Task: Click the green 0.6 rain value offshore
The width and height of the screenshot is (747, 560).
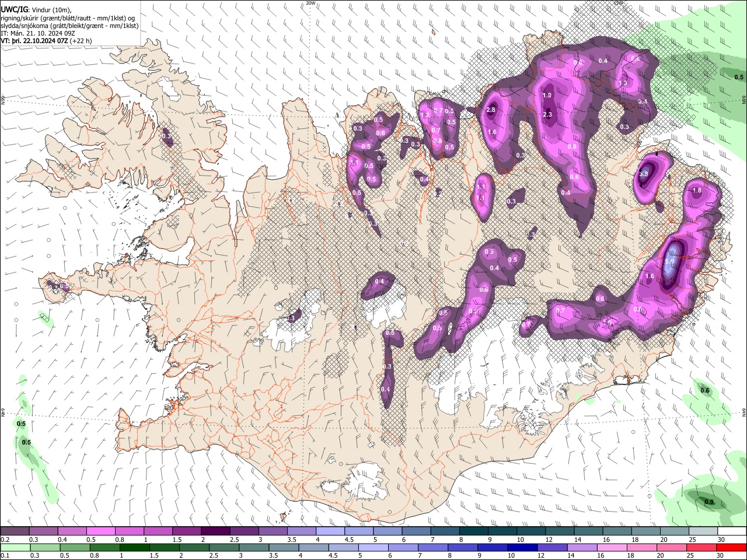Action: 705,390
